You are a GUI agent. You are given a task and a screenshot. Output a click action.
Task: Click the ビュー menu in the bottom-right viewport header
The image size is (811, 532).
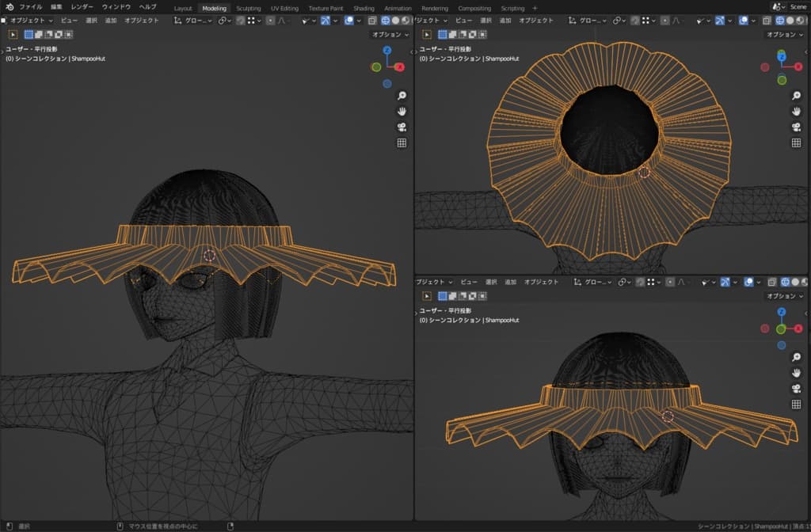click(x=469, y=282)
